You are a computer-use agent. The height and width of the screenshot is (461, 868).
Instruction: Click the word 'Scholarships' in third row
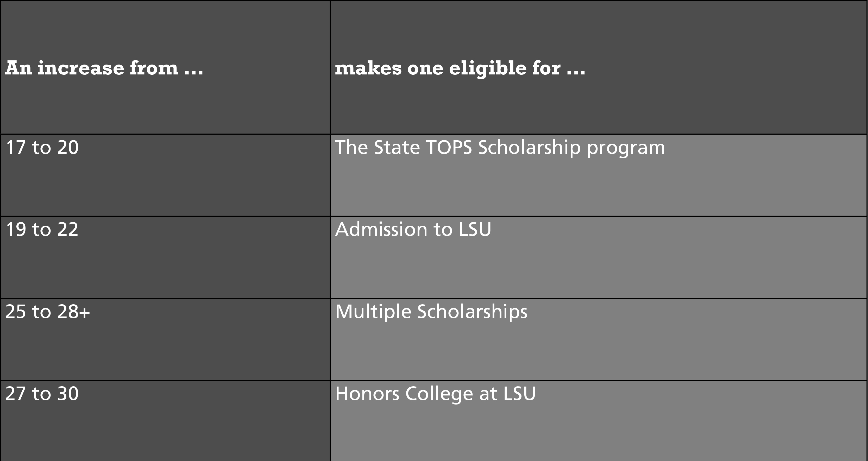[x=473, y=312]
